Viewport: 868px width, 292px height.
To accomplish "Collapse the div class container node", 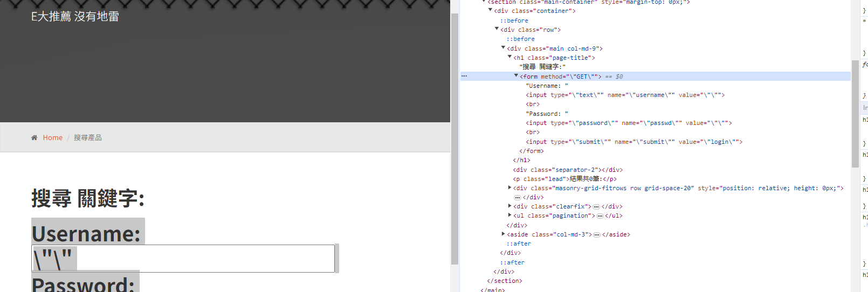I will (x=490, y=10).
